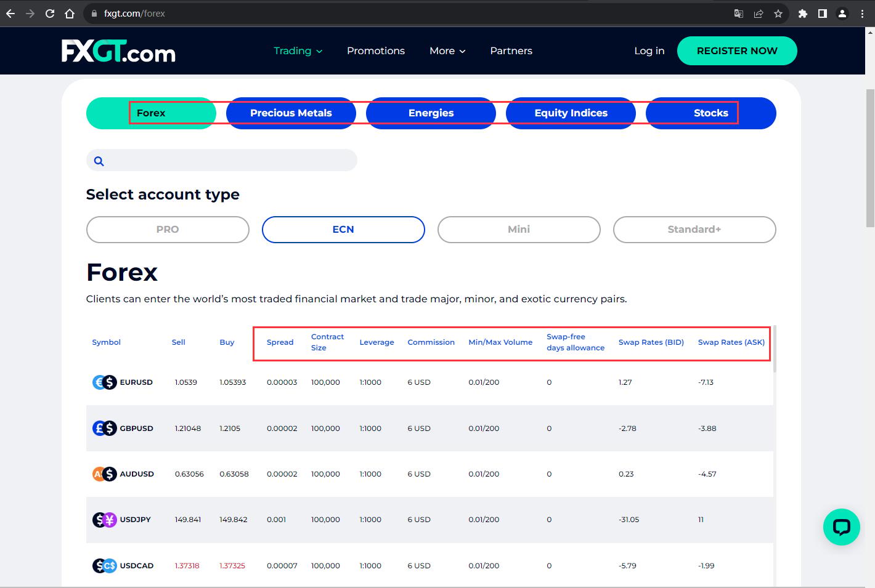Switch to the Equity Indices tab
The height and width of the screenshot is (588, 875).
[571, 113]
